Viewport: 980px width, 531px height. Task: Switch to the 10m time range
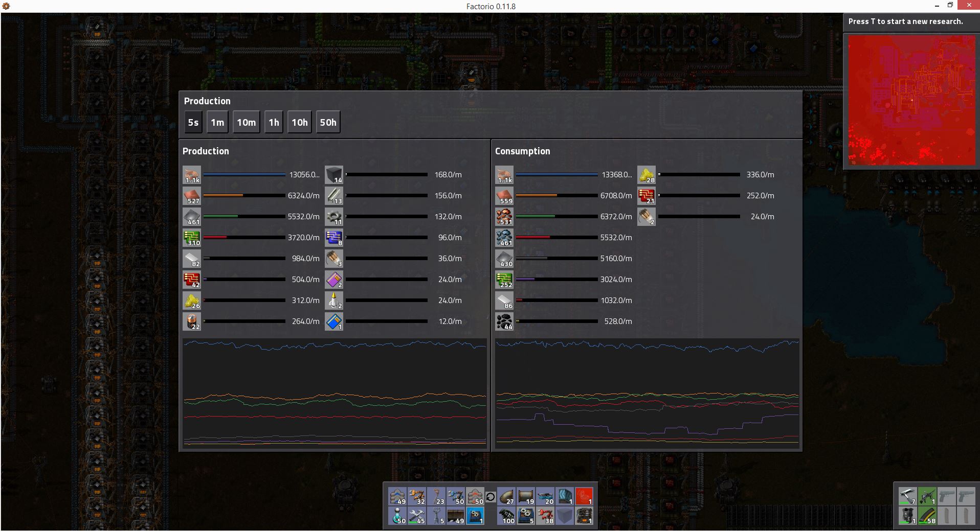pyautogui.click(x=246, y=123)
